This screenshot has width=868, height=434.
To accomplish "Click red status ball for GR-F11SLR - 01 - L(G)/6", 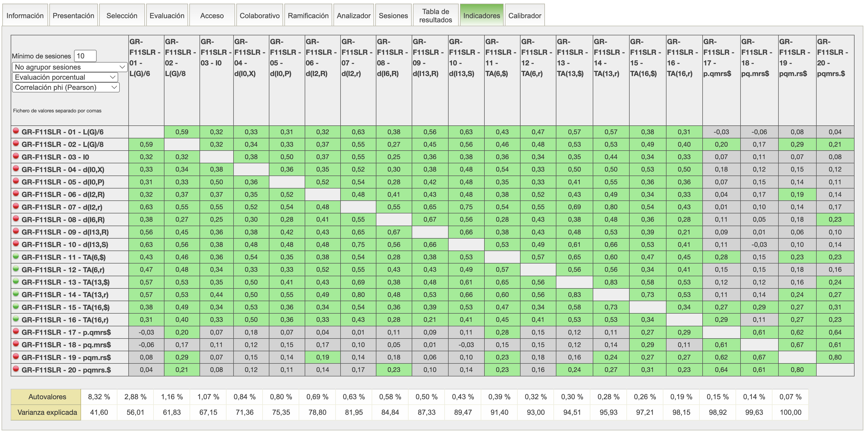I will (x=16, y=131).
